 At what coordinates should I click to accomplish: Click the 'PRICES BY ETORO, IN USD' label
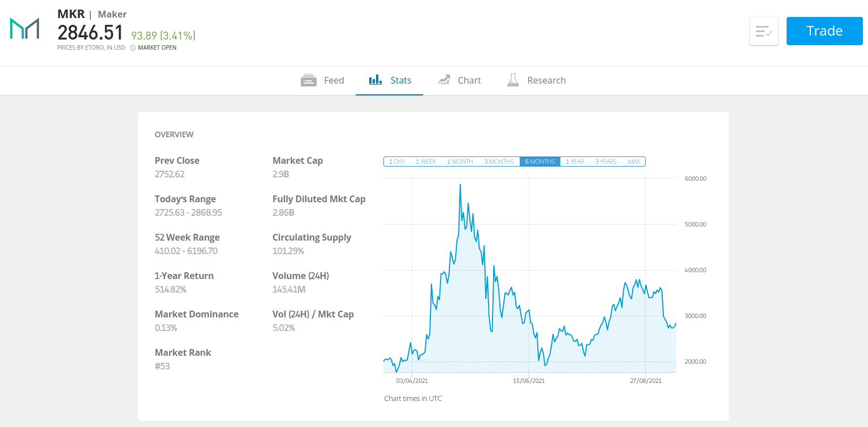coord(91,48)
